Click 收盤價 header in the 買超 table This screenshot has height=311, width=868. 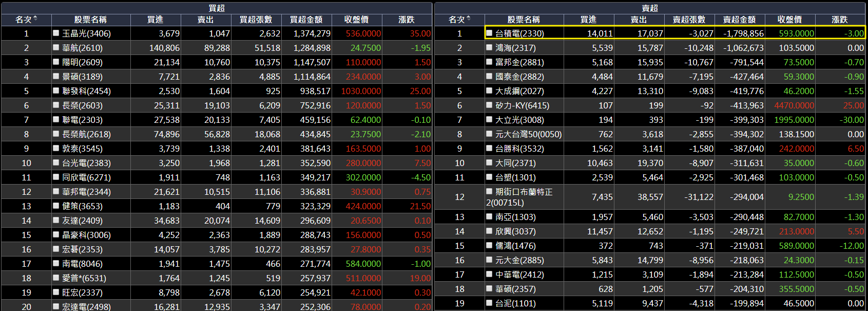tap(356, 20)
